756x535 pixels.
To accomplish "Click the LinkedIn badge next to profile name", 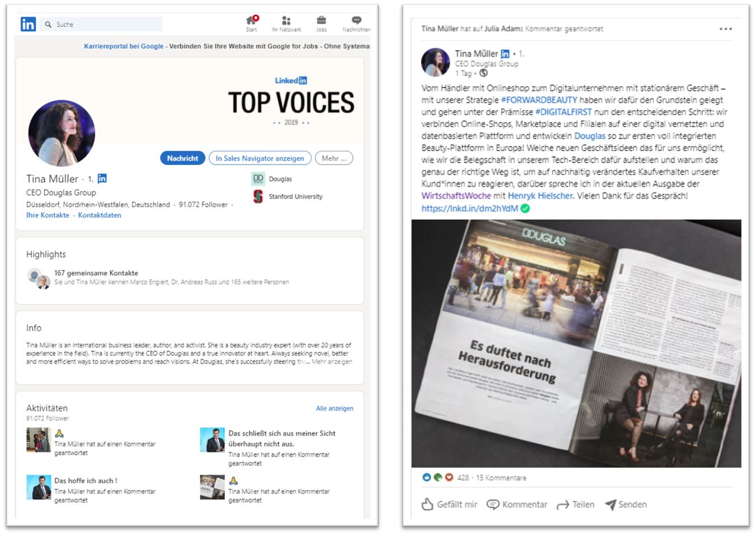I will click(x=102, y=179).
